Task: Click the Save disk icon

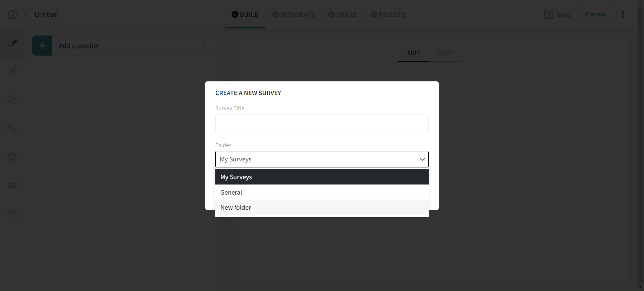Action: tap(548, 14)
